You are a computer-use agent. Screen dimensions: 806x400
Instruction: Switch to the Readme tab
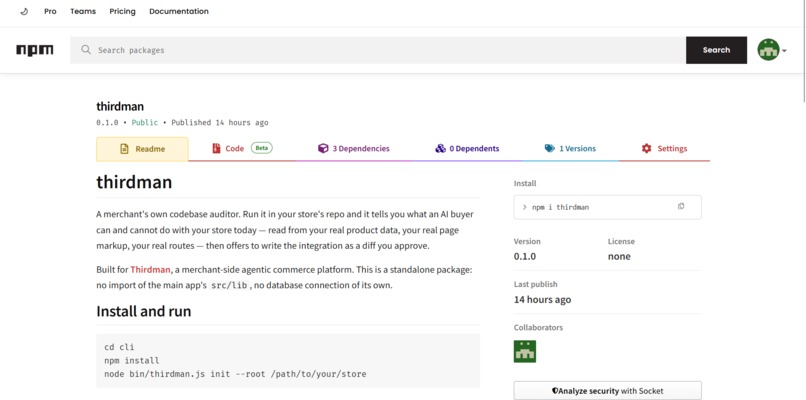tap(142, 149)
